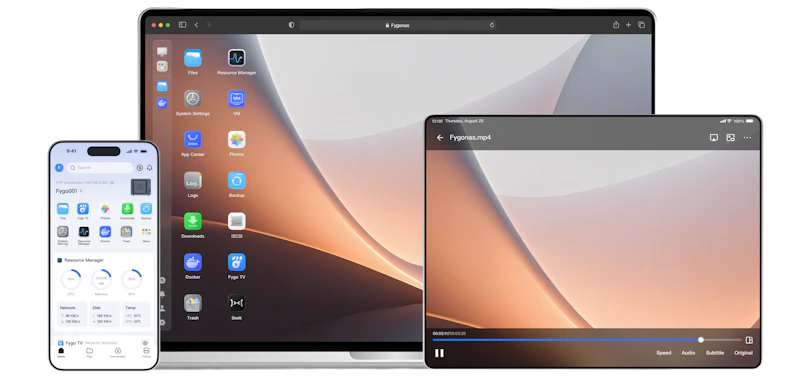Go back in the Safari browser
The image size is (800, 387).
tap(196, 24)
